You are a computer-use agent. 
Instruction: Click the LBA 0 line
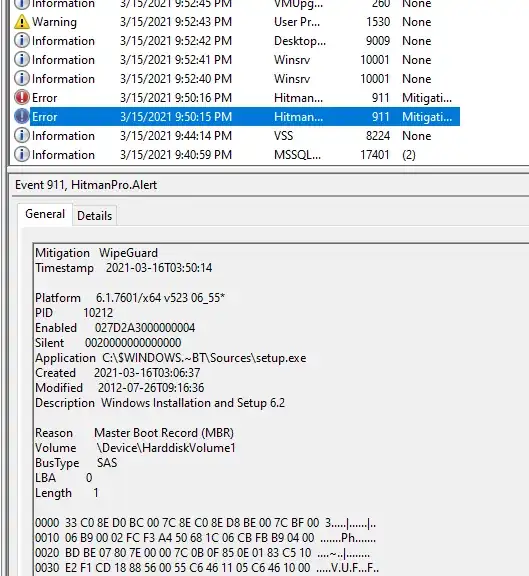(64, 478)
